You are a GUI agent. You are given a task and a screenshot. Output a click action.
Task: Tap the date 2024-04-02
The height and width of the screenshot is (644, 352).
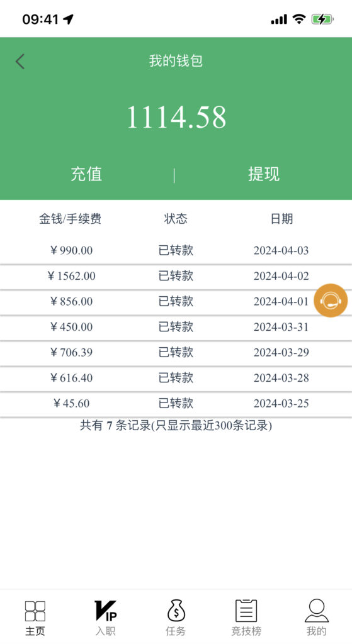281,276
